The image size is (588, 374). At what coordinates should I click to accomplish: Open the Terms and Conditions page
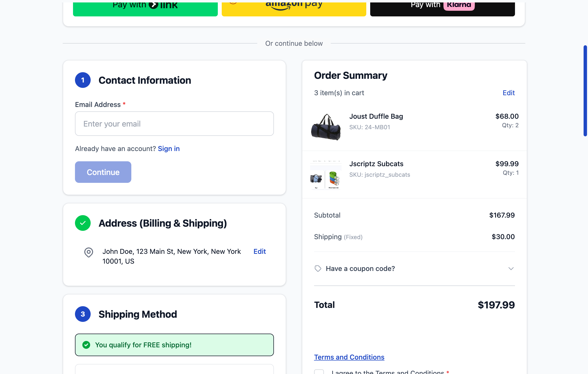[349, 357]
